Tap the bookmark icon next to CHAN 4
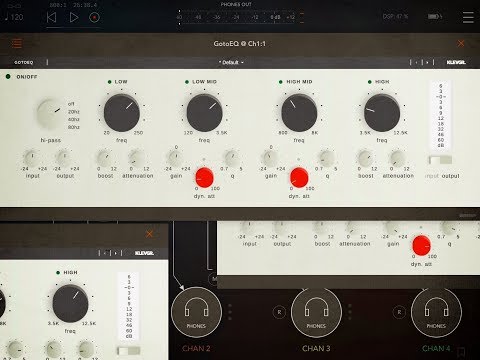The image size is (480, 360). click(x=462, y=352)
